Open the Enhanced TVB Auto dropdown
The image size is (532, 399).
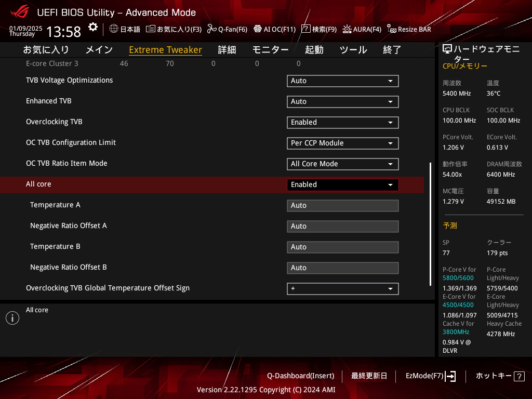click(342, 102)
